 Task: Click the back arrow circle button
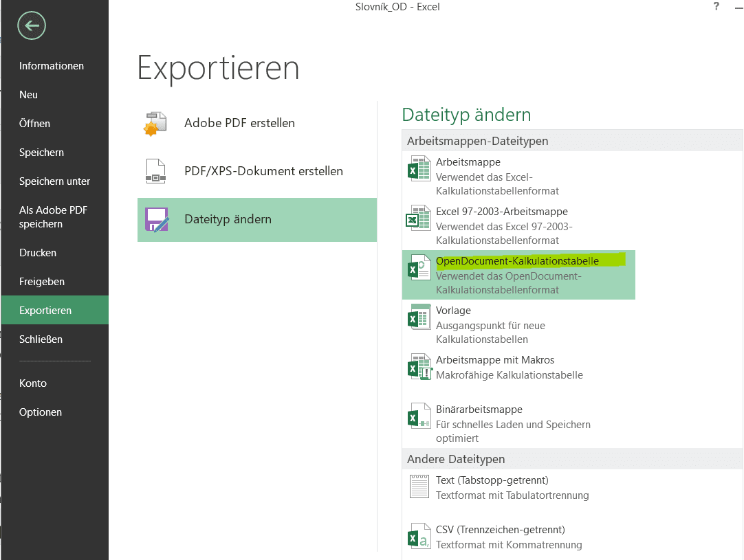pos(32,25)
